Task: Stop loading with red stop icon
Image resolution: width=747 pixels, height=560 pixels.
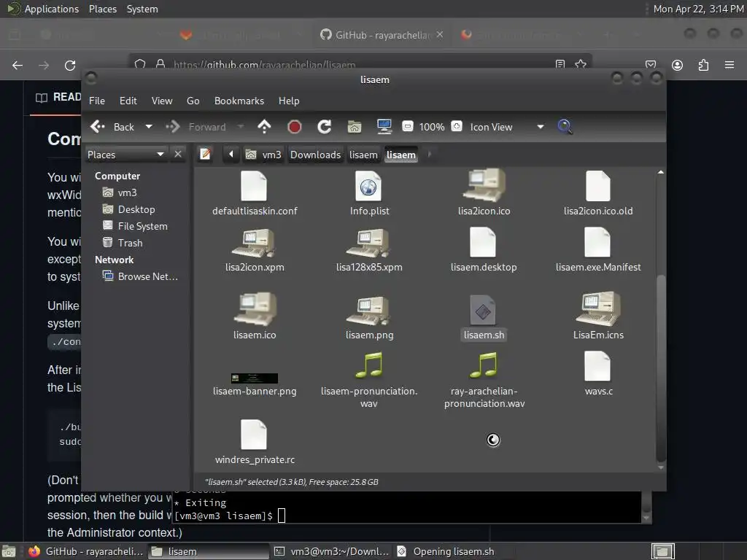Action: coord(295,127)
